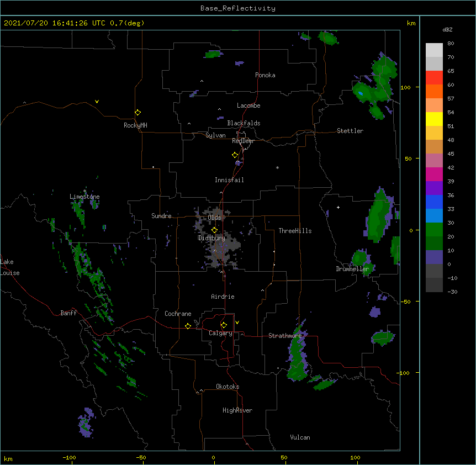Click the 80 value on dBZ legend
The height and width of the screenshot is (465, 476).
451,44
